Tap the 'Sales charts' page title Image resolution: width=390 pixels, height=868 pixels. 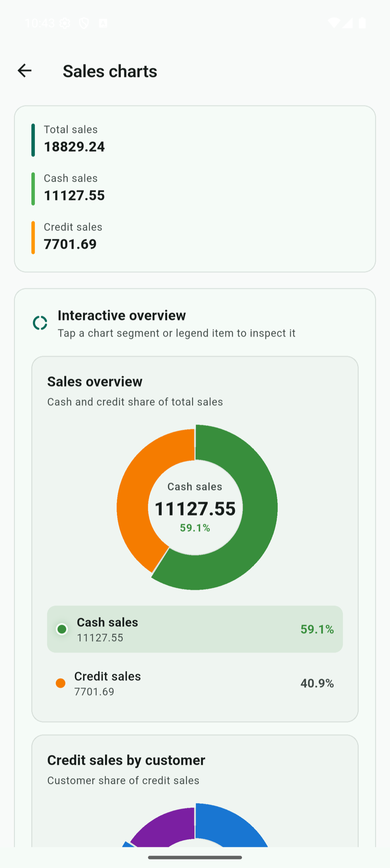point(110,71)
